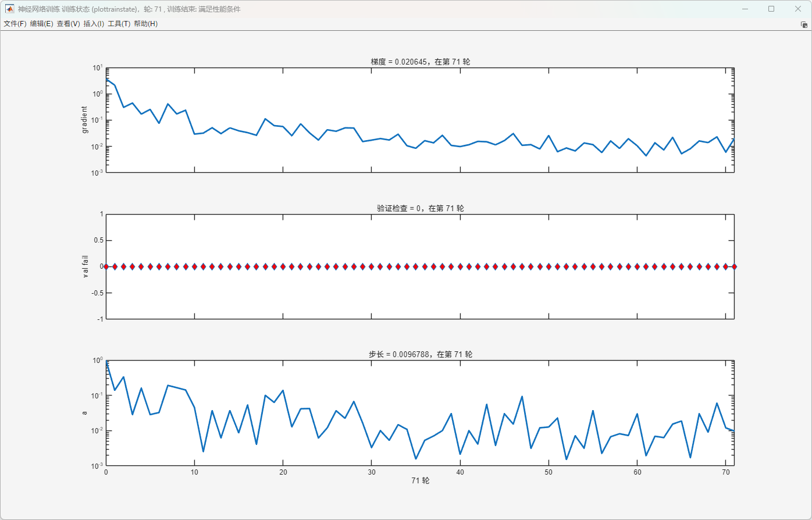Click the "71 轮" x-axis label
The image size is (812, 520).
420,480
